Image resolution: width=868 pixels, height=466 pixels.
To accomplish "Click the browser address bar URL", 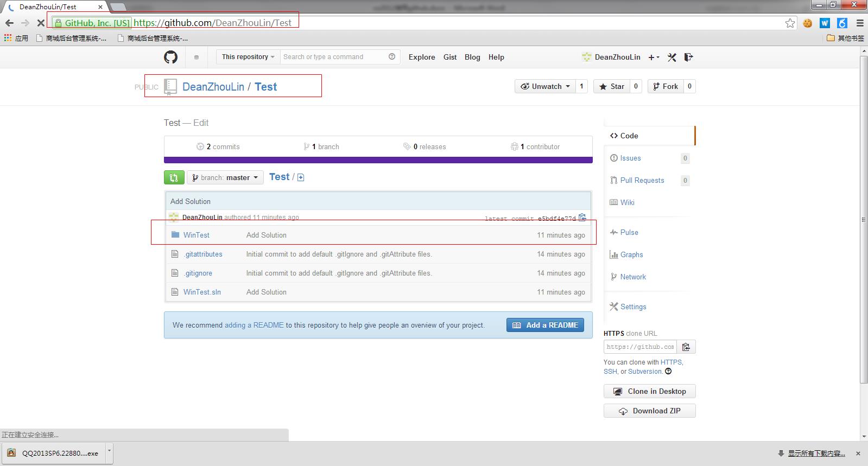I will pyautogui.click(x=212, y=23).
